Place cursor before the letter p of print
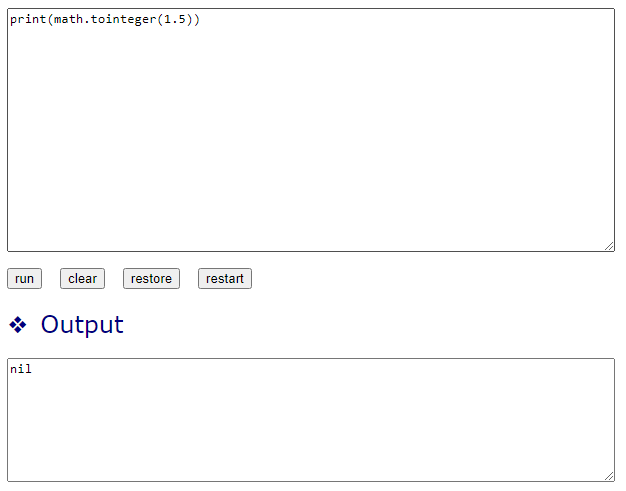Viewport: 626px width, 491px height. 10,20
